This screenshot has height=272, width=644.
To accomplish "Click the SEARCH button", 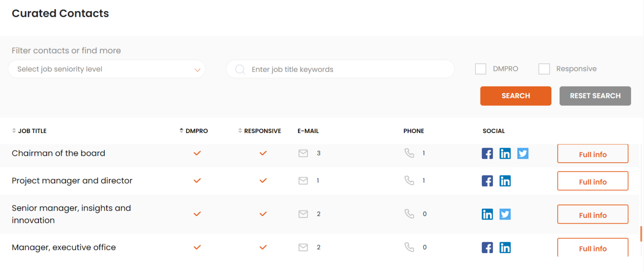I will [x=516, y=96].
